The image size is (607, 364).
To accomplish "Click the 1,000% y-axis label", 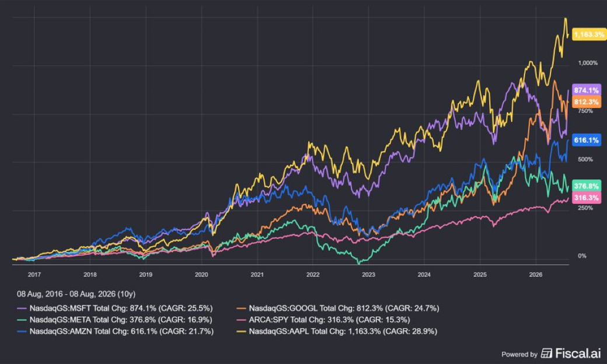I will (x=588, y=63).
